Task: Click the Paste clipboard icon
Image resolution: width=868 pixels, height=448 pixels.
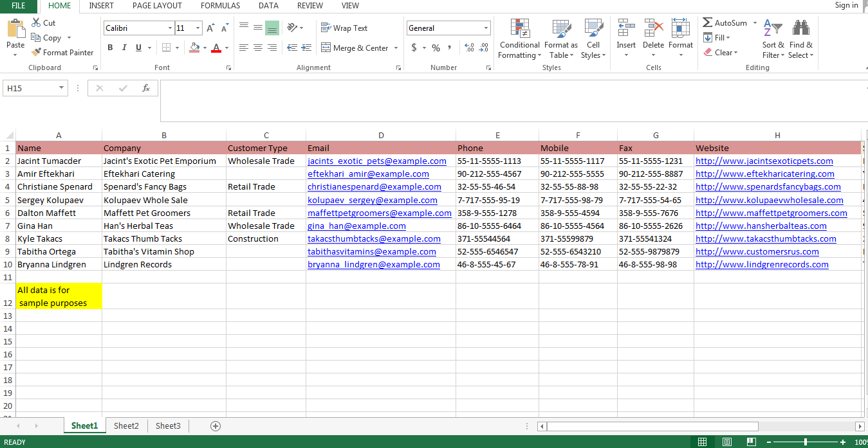Action: pos(15,29)
